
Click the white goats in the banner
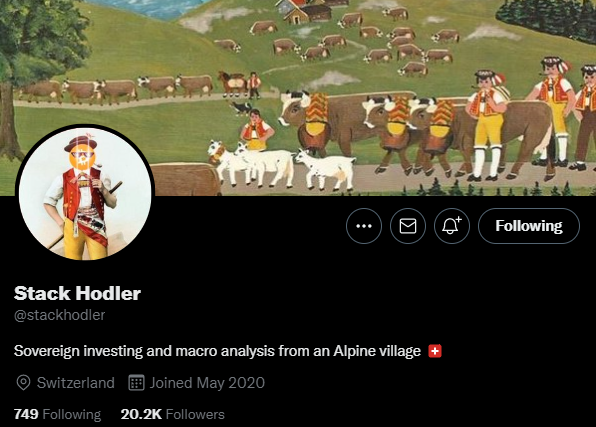(281, 165)
